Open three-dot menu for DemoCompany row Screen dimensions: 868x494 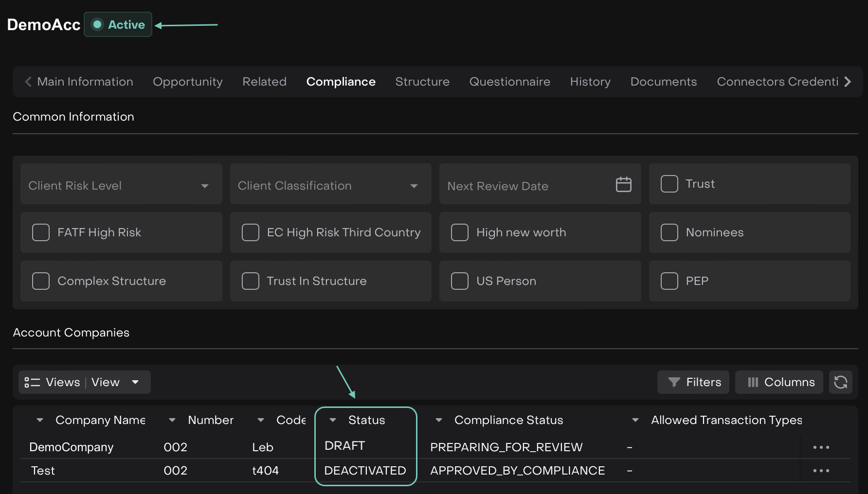pos(821,447)
